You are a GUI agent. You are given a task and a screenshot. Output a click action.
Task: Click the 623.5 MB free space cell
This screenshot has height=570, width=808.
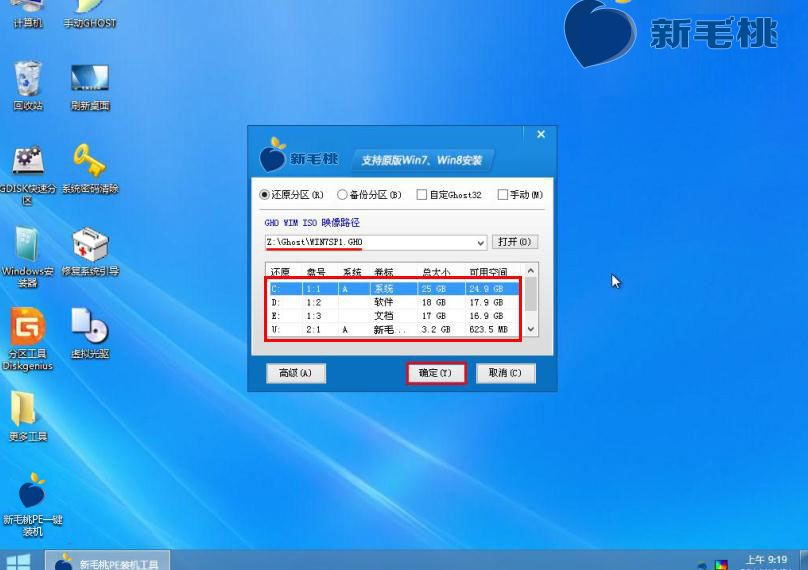(x=489, y=329)
